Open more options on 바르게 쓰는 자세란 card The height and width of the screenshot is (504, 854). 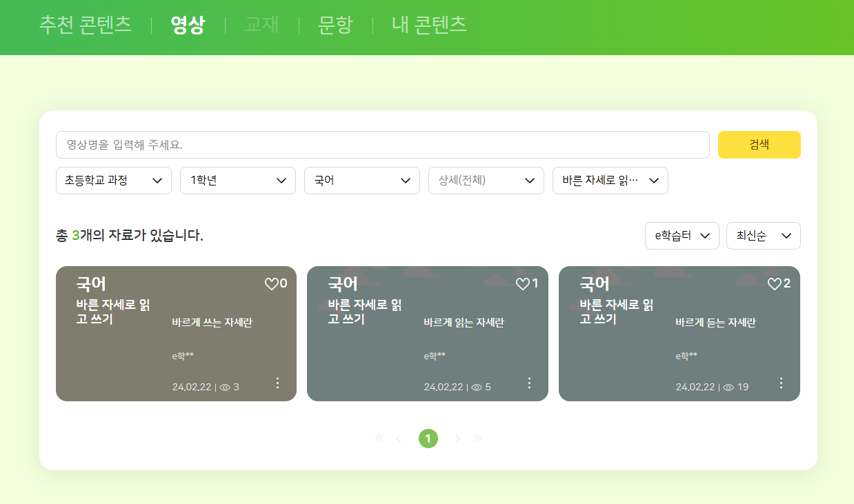click(x=277, y=383)
